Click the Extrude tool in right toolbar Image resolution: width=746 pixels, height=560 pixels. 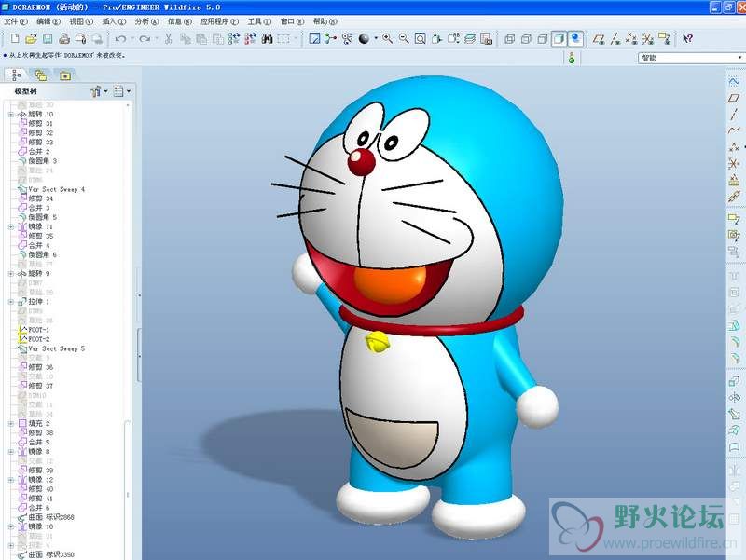734,381
